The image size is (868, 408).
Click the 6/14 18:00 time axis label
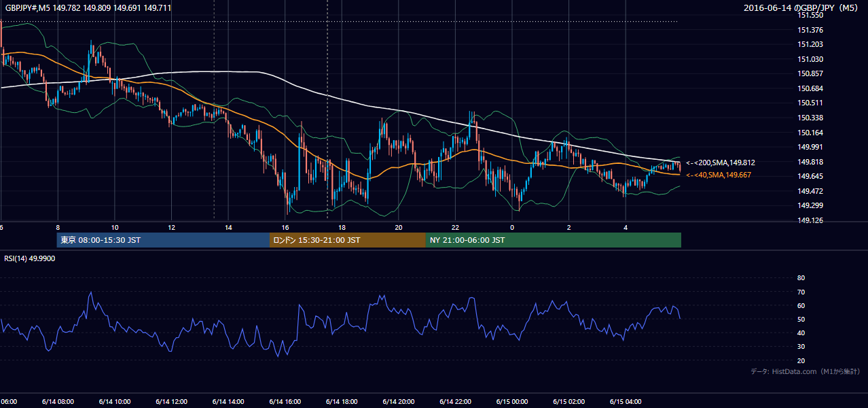(342, 401)
